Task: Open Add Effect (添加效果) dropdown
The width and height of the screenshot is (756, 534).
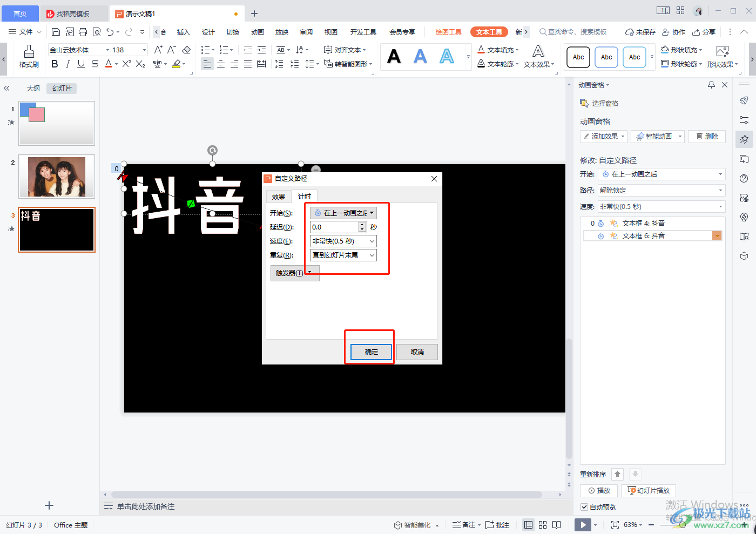Action: tap(604, 137)
